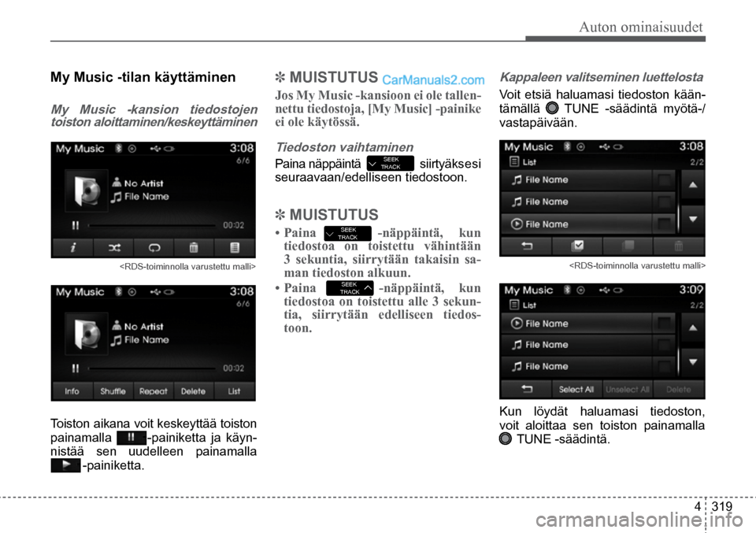This screenshot has width=756, height=533.
Task: Select the album art in the icon-toolbar player
Action: tap(87, 191)
